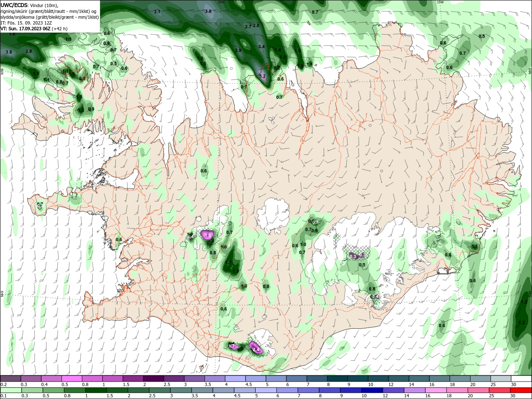Click the bold 'VT: Sun. 17.09.2023 06Z' text

tap(25, 29)
